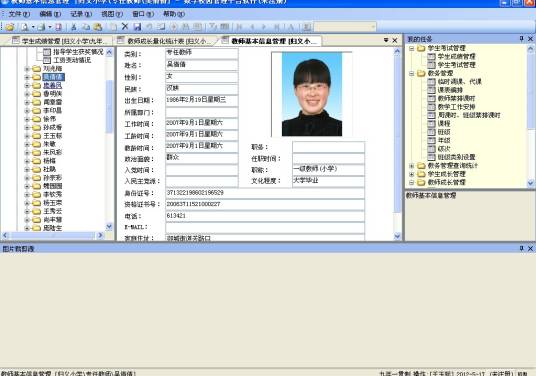Viewport: 536px width, 376px height.
Task: Collapse the 教务管理 folder node
Action: 412,73
